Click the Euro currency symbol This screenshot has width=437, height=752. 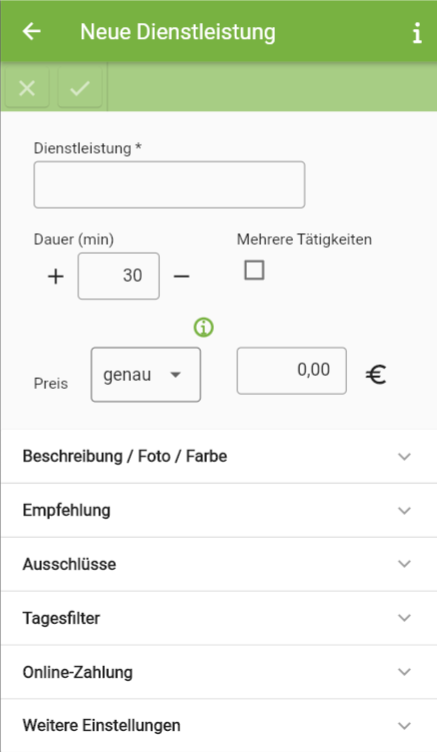376,375
